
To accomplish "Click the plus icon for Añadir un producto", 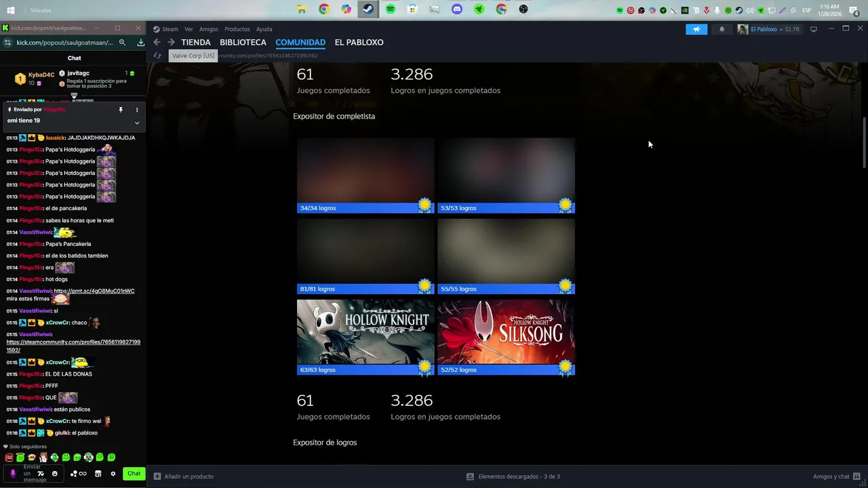I will pyautogui.click(x=157, y=476).
